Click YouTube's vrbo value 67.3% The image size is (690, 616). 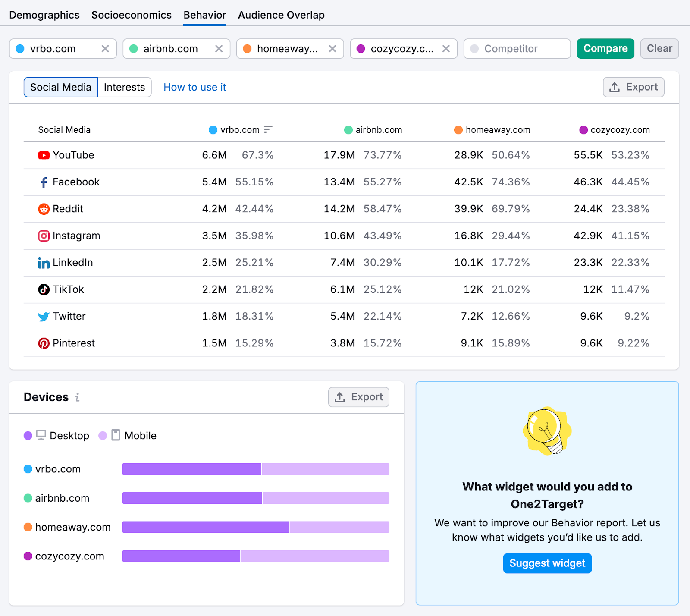257,155
